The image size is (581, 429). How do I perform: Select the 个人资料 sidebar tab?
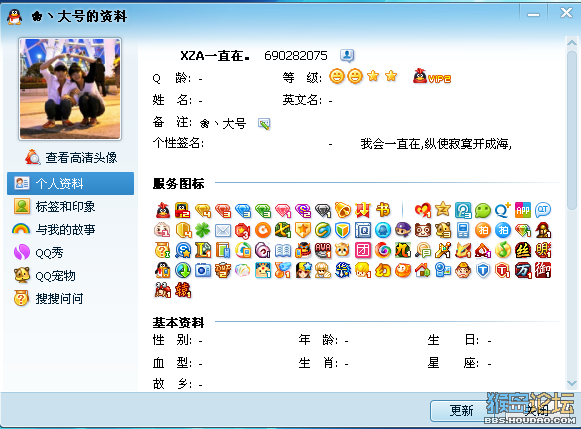[70, 183]
